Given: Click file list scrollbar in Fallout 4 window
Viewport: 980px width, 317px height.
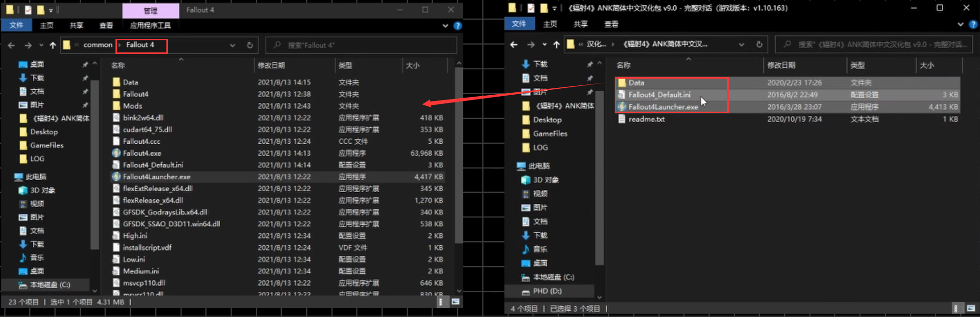Looking at the screenshot, I should [459, 155].
